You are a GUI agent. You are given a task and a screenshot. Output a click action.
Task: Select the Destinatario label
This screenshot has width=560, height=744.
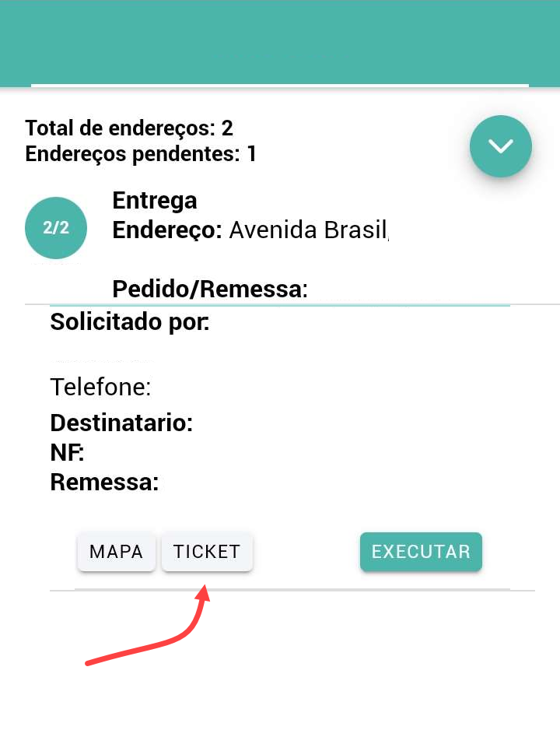[121, 423]
